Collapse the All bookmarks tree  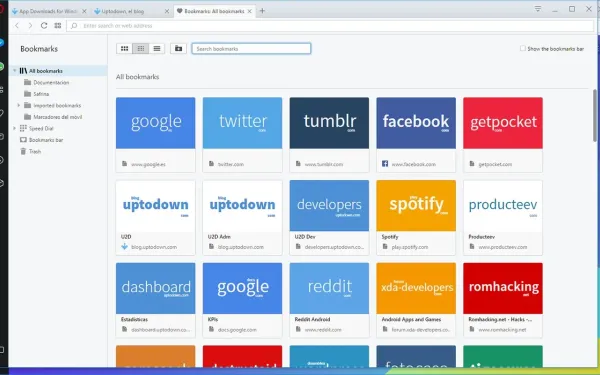(15, 71)
